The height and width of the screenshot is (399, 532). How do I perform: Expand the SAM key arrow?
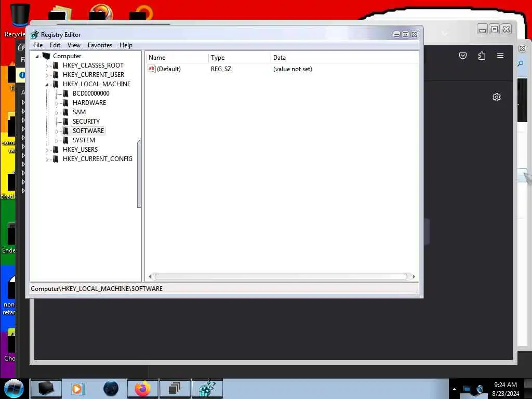coord(57,113)
